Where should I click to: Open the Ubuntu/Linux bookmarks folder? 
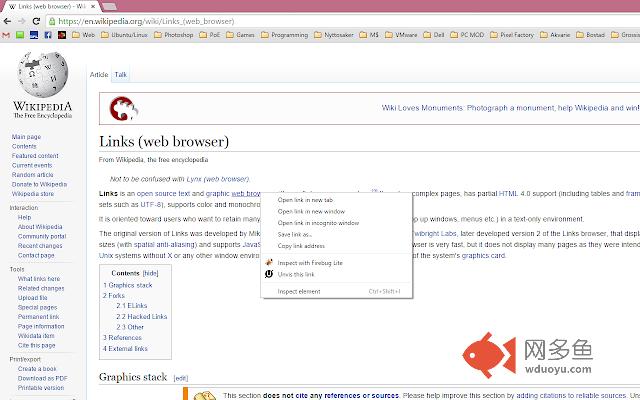(124, 35)
